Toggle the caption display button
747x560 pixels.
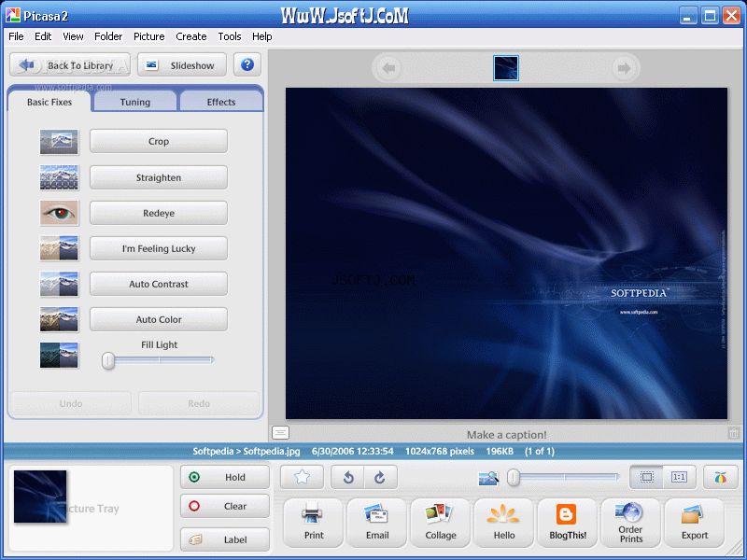(280, 433)
